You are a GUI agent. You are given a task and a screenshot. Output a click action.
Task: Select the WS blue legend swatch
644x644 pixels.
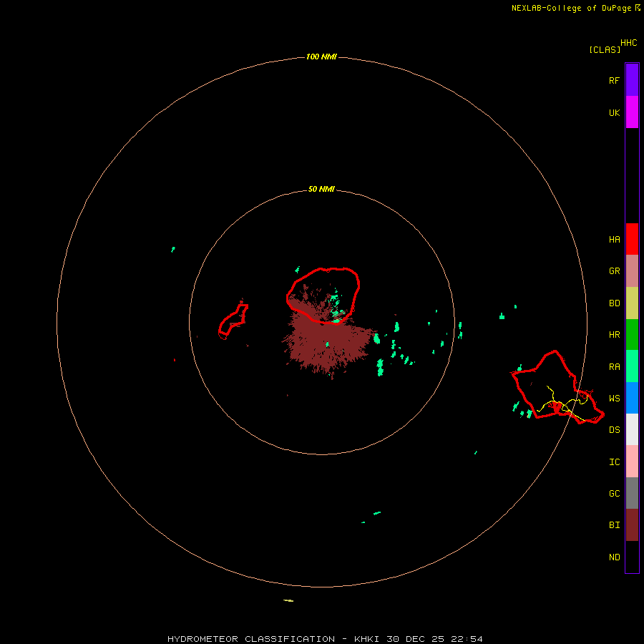tap(632, 398)
